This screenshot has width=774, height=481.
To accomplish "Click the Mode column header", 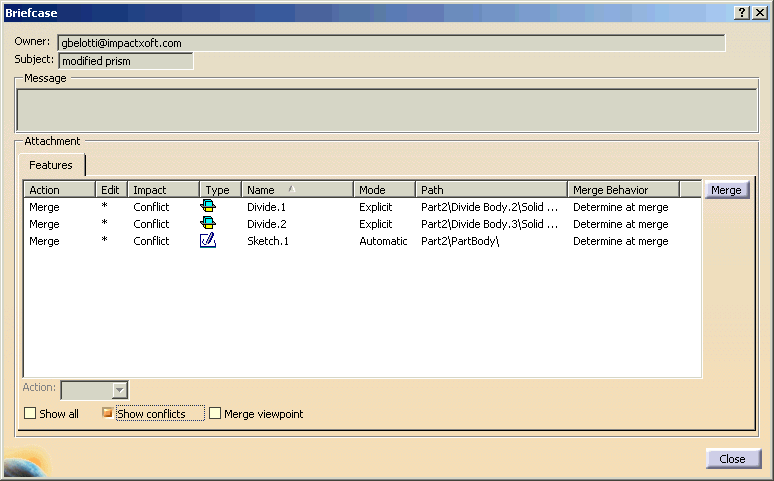I will [383, 190].
